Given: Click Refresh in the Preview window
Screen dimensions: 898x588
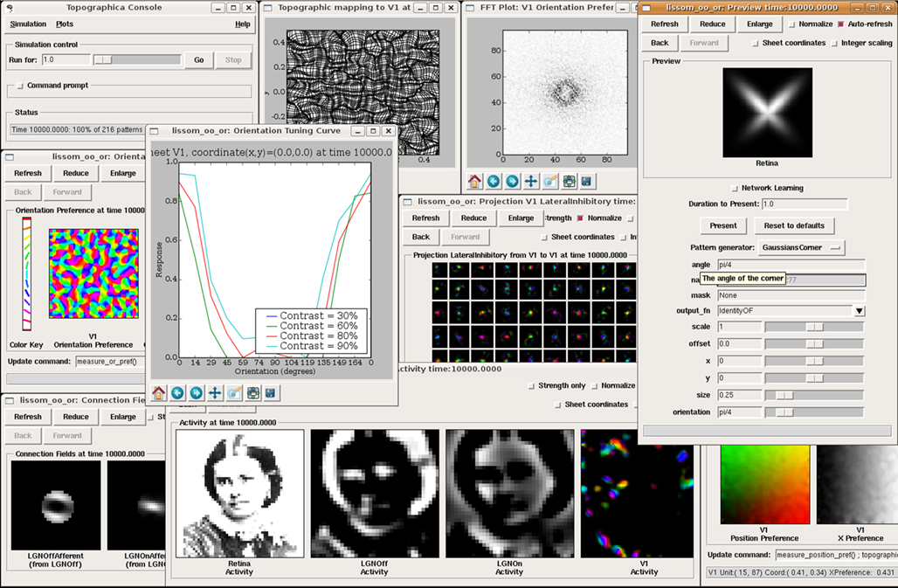Looking at the screenshot, I should pyautogui.click(x=665, y=24).
